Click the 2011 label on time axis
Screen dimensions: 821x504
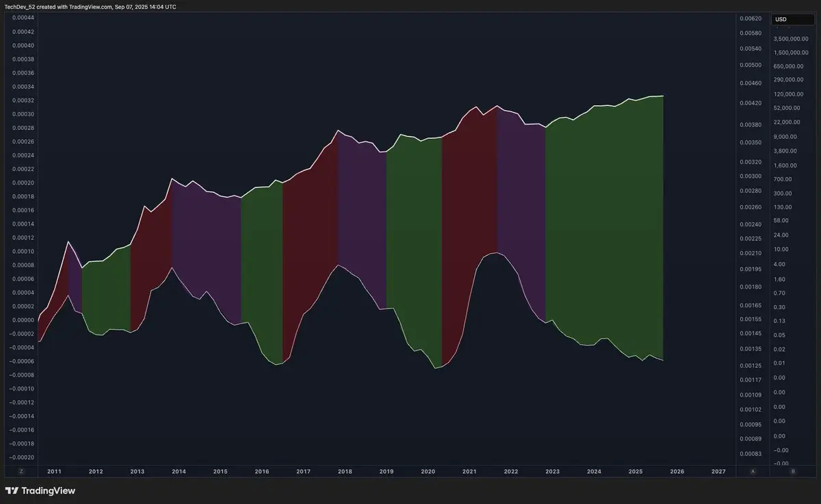(54, 471)
